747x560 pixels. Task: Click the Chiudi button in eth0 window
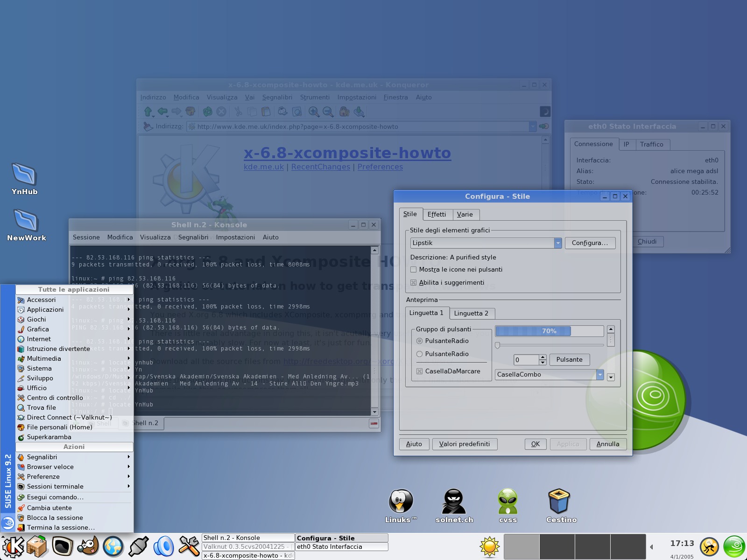(647, 241)
